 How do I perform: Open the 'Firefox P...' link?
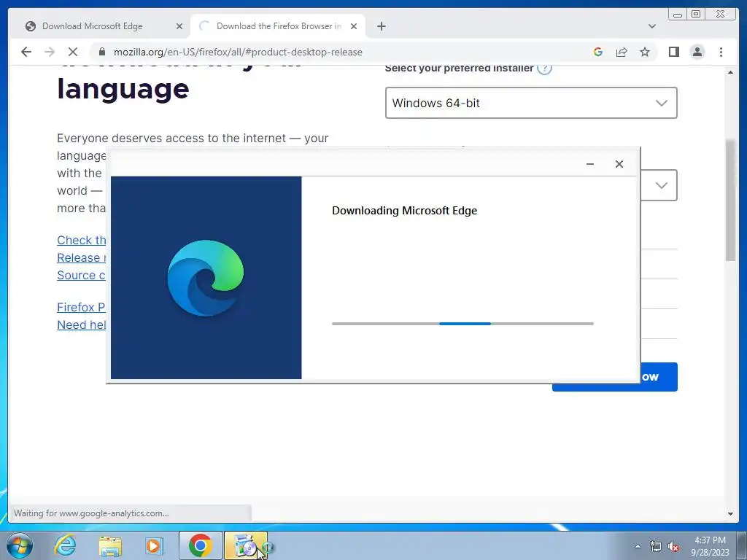point(82,307)
